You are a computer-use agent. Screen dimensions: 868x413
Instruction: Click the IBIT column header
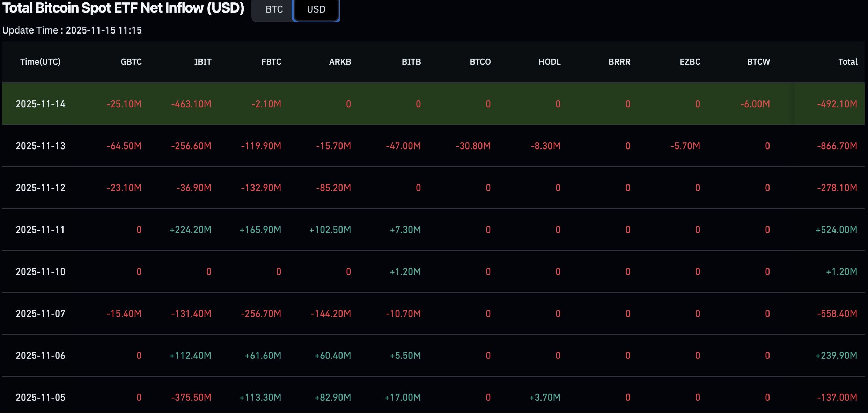coord(203,62)
